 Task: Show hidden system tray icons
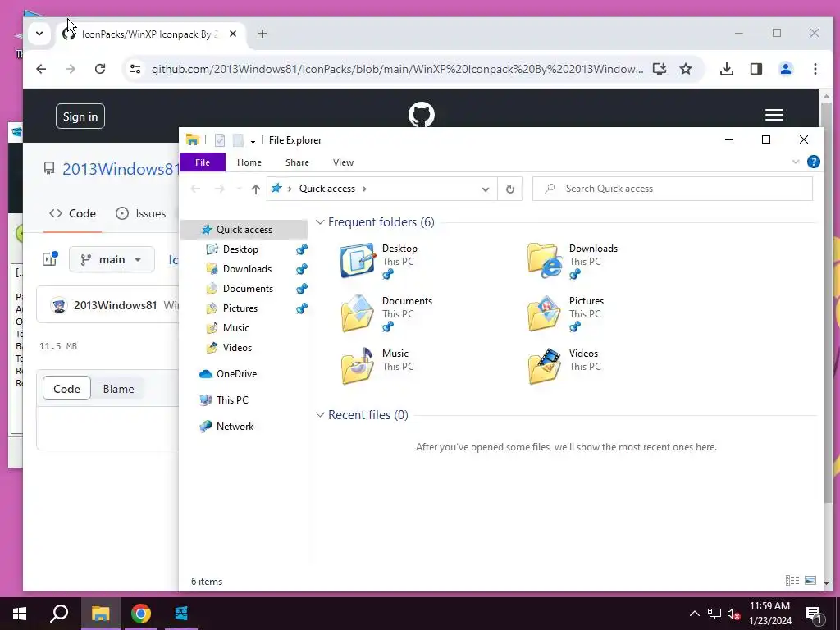pyautogui.click(x=694, y=614)
